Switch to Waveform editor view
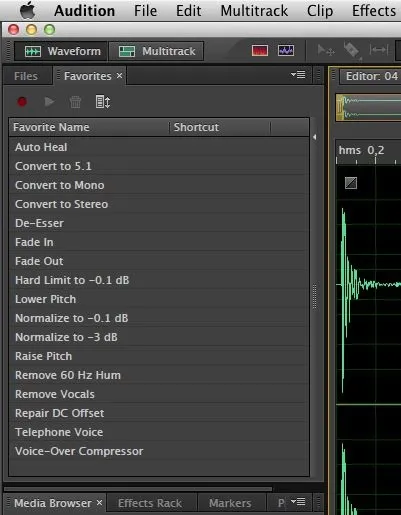The width and height of the screenshot is (401, 515). (x=61, y=51)
